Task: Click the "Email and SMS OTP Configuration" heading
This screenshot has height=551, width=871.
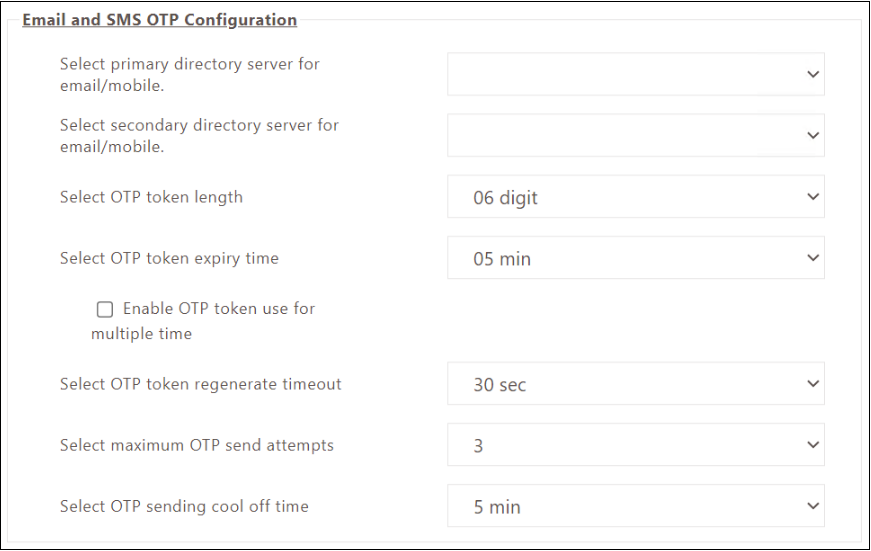Action: [x=159, y=20]
